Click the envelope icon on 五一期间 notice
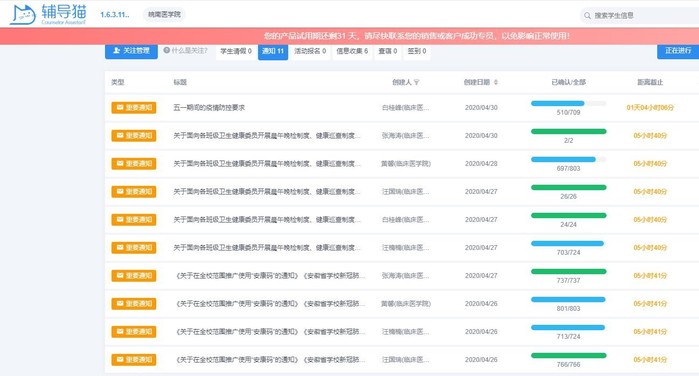This screenshot has width=699, height=376. pos(120,107)
